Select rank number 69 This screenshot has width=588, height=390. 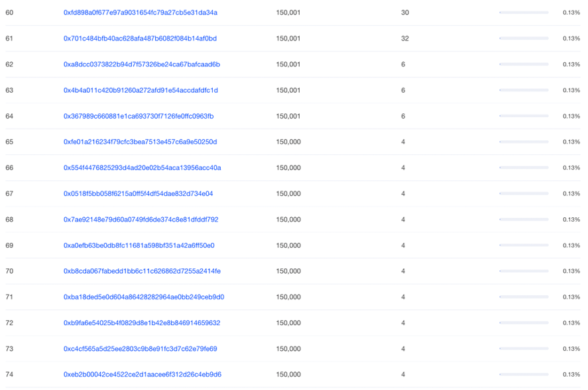point(9,246)
